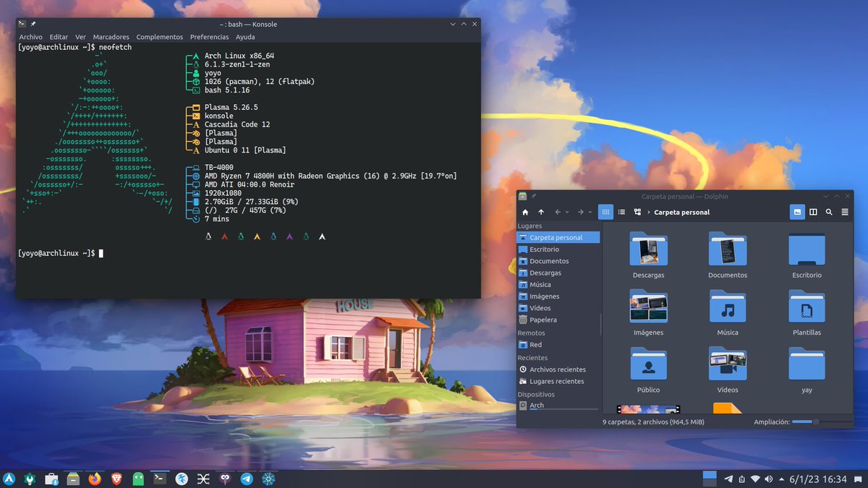The image size is (868, 488).
Task: Open Telegram from the taskbar
Action: [x=247, y=479]
